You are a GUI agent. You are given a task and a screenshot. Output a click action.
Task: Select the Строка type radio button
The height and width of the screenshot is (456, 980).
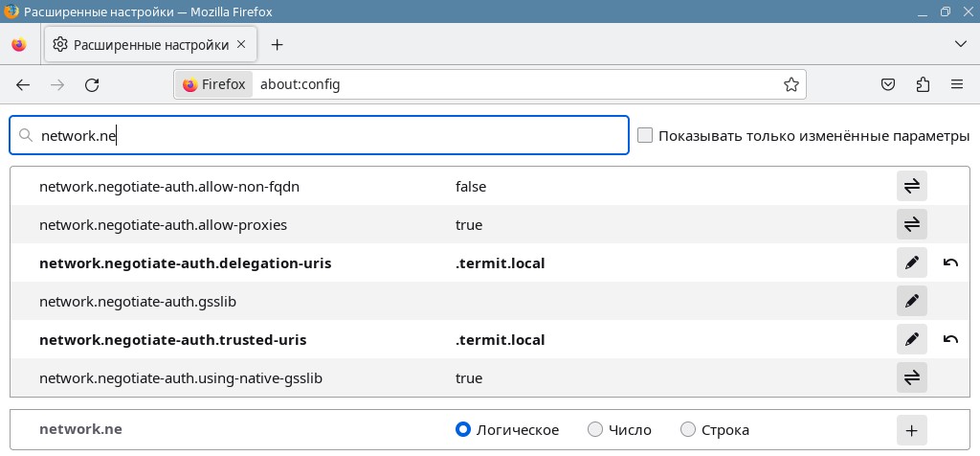pos(688,430)
